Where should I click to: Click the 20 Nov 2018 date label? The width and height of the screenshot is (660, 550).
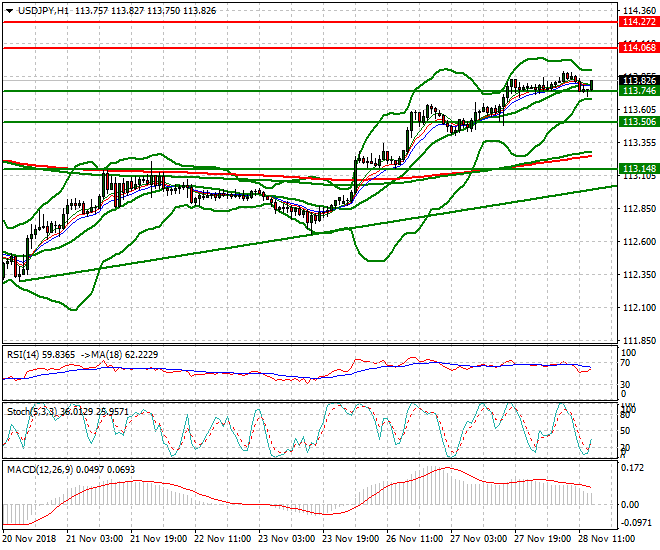29,539
